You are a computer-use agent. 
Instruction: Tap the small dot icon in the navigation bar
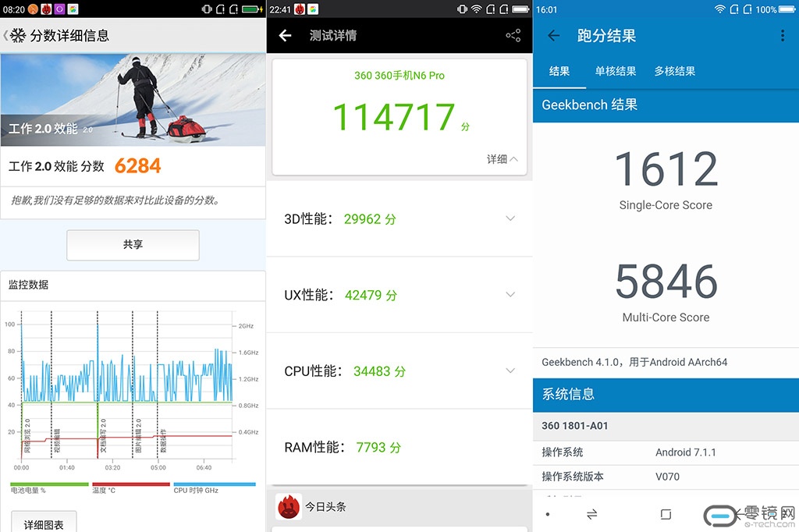click(548, 514)
